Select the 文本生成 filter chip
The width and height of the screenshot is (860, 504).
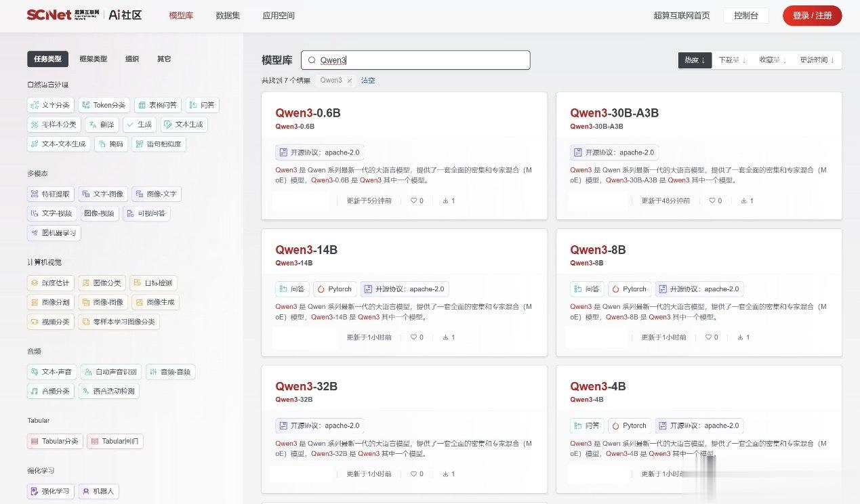(x=183, y=125)
